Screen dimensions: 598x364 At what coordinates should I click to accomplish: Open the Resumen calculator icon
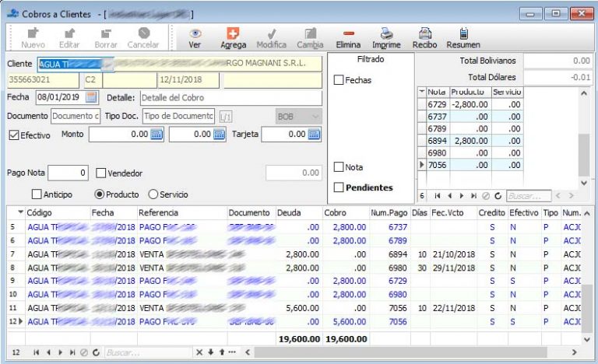(x=464, y=33)
